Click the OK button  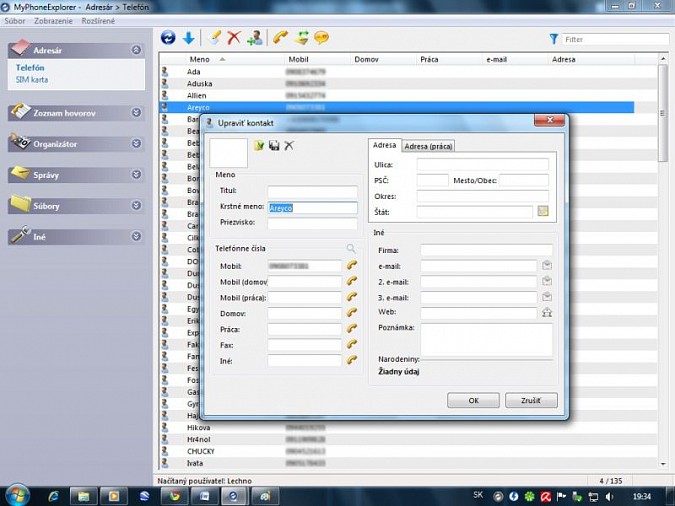coord(473,400)
